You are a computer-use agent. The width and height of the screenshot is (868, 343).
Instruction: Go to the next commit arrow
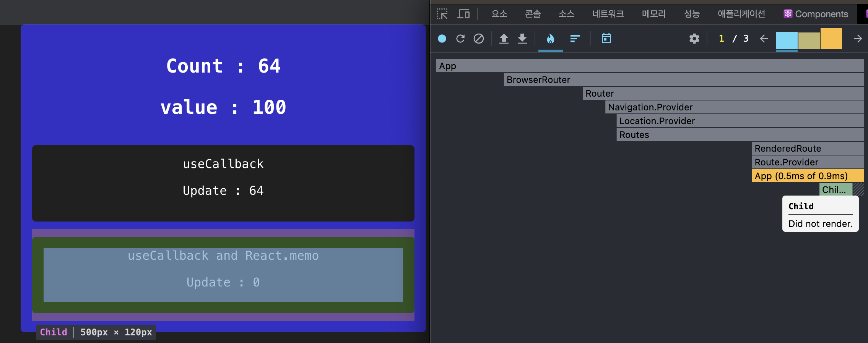(x=858, y=39)
